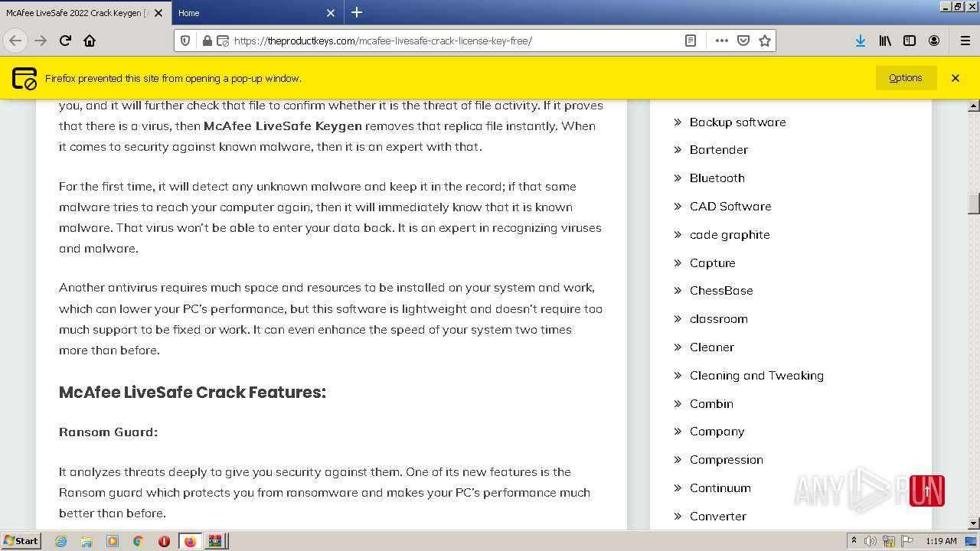
Task: Open Bluetooth category
Action: tap(717, 178)
